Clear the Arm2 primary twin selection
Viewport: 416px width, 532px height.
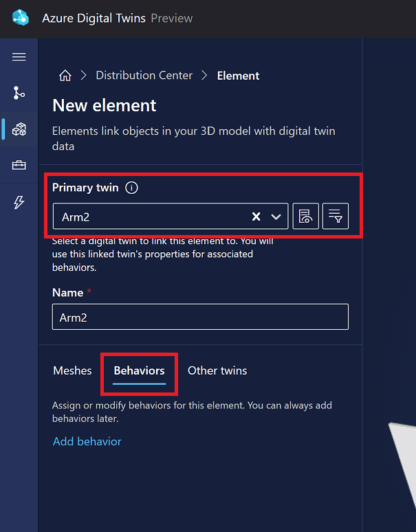(x=256, y=217)
